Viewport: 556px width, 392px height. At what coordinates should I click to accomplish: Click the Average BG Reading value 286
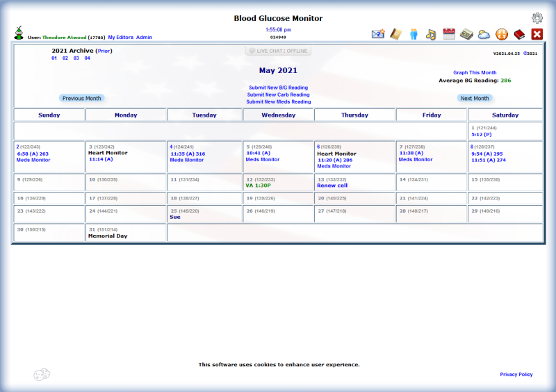pyautogui.click(x=506, y=81)
